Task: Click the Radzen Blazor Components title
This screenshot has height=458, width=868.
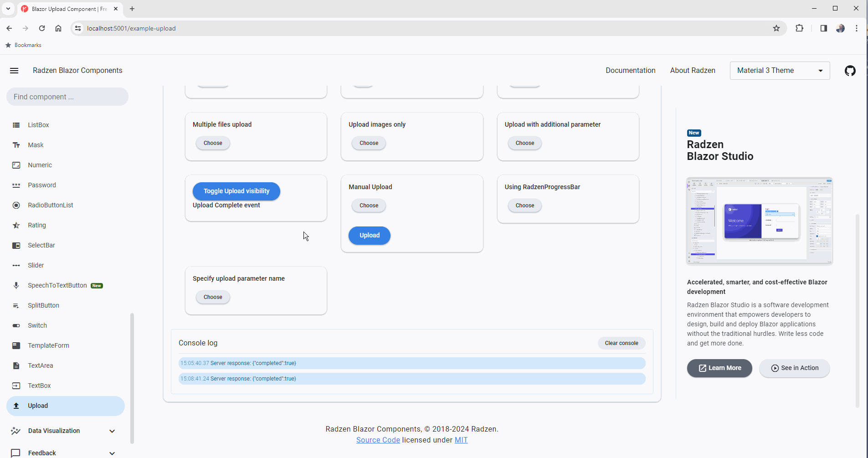Action: tap(77, 71)
